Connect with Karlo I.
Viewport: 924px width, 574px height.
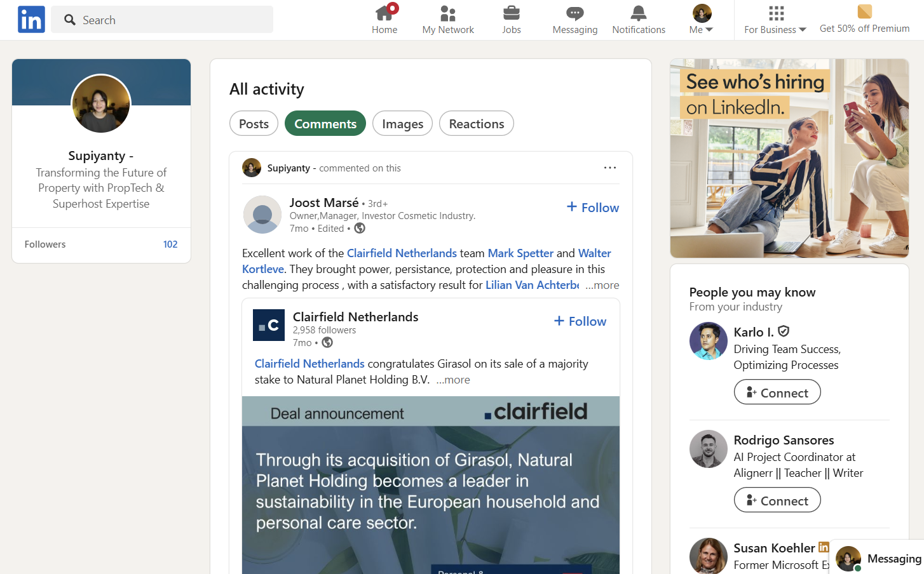pyautogui.click(x=777, y=392)
